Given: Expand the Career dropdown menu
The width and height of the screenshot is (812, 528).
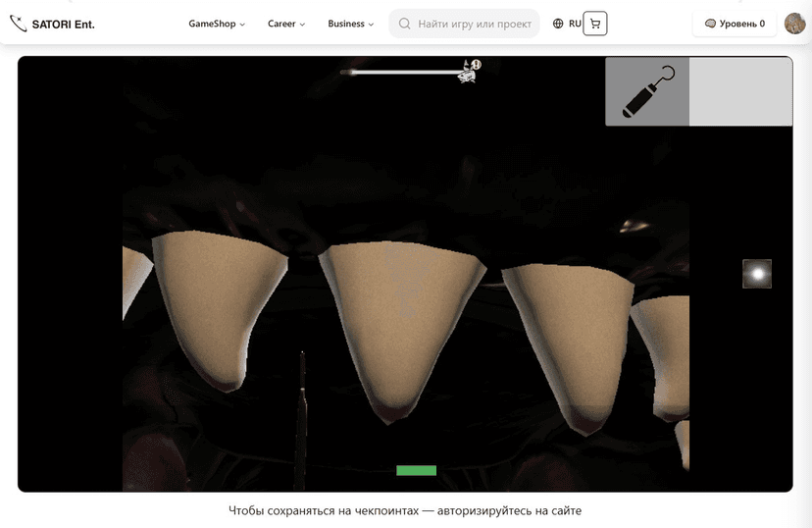Looking at the screenshot, I should point(286,24).
